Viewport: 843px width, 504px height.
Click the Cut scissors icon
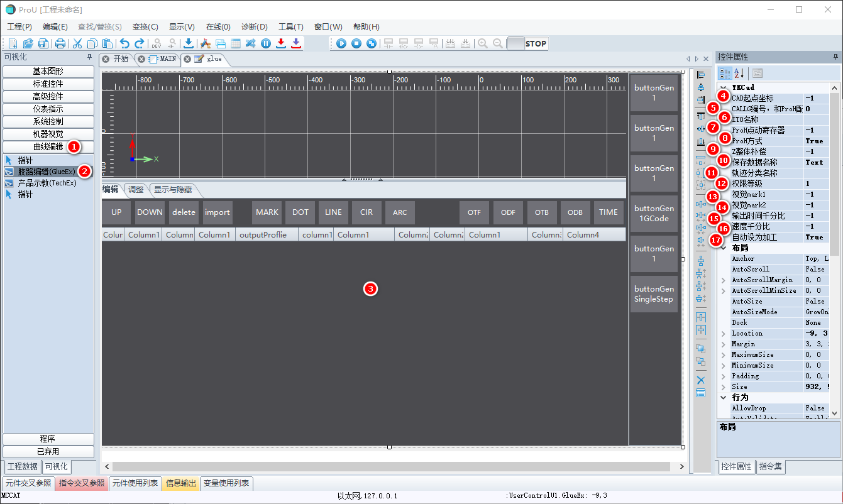pos(77,43)
